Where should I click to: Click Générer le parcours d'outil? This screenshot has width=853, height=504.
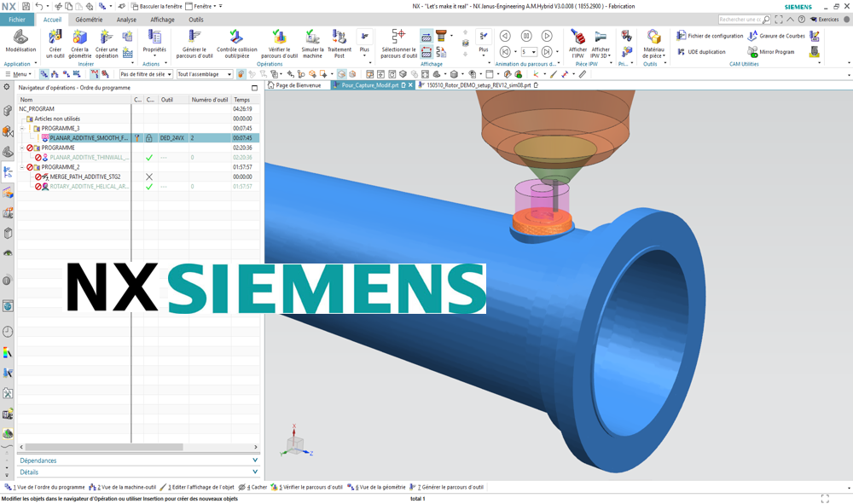pyautogui.click(x=194, y=43)
